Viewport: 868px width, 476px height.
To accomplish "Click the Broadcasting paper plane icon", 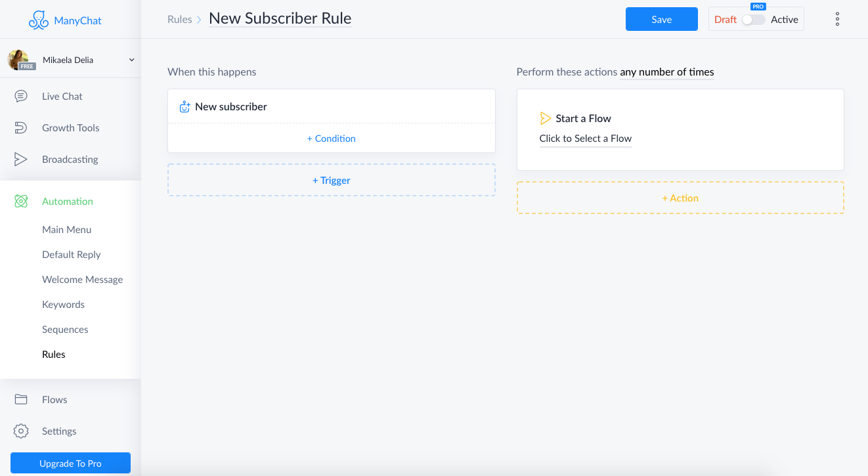I will click(21, 159).
